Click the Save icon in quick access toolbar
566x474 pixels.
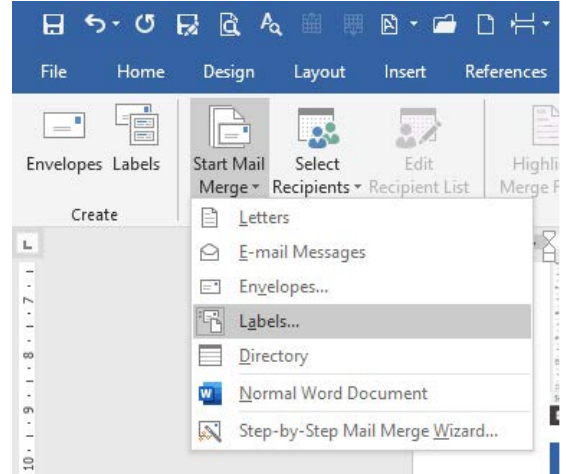(53, 25)
